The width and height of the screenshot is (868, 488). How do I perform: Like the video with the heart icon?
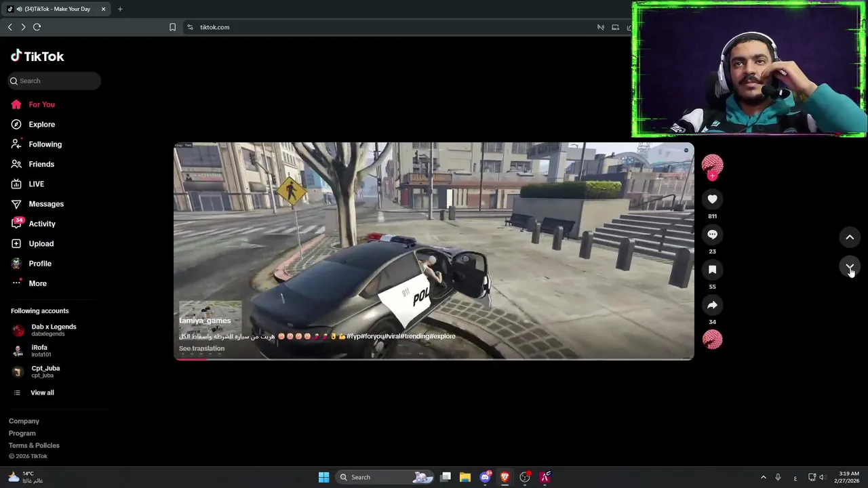coord(712,199)
